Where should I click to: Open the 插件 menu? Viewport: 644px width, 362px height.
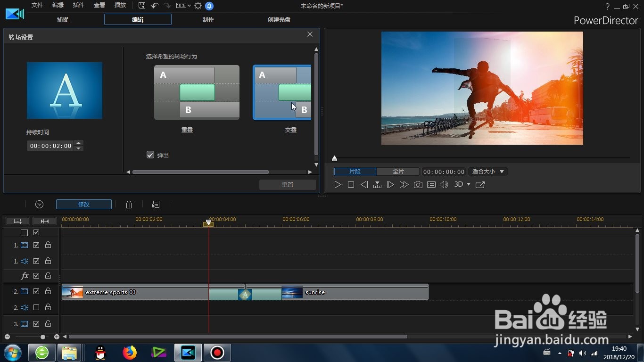point(79,5)
